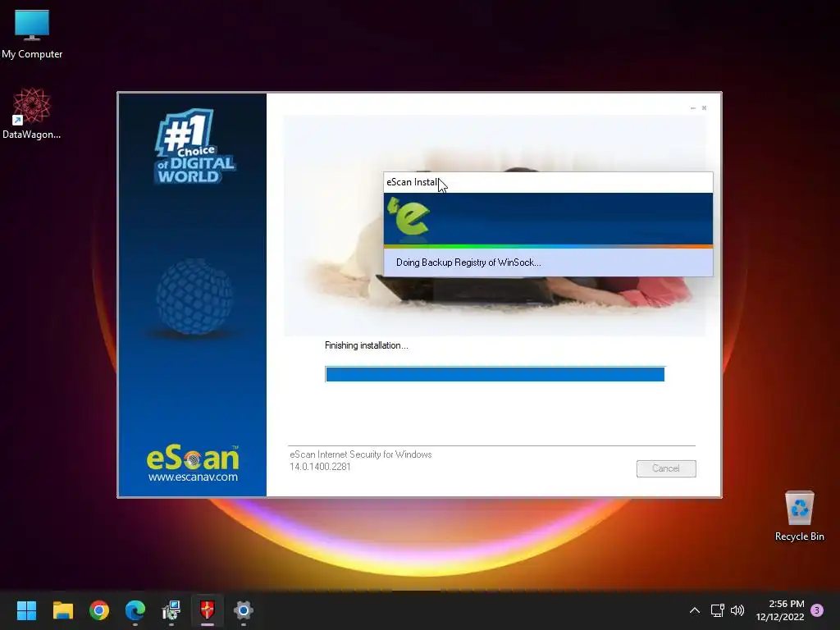Click the version number 14.0.1400.2281
This screenshot has height=630, width=840.
pyautogui.click(x=320, y=467)
